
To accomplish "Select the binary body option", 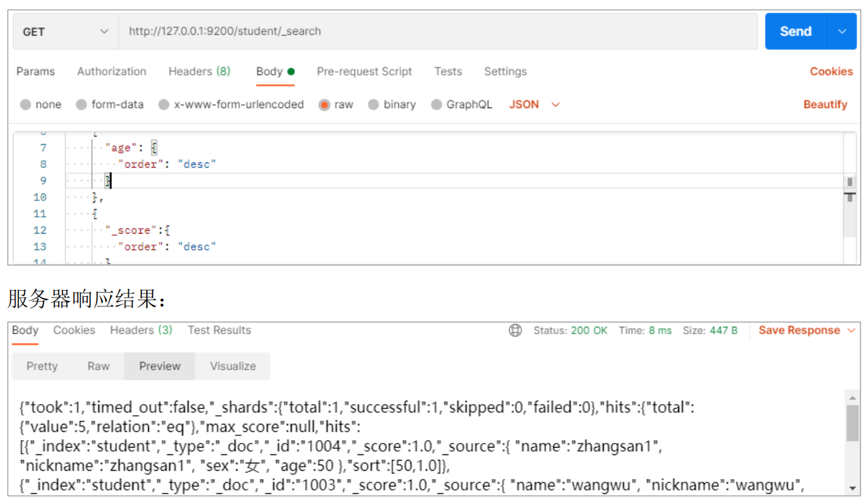I will click(x=373, y=105).
